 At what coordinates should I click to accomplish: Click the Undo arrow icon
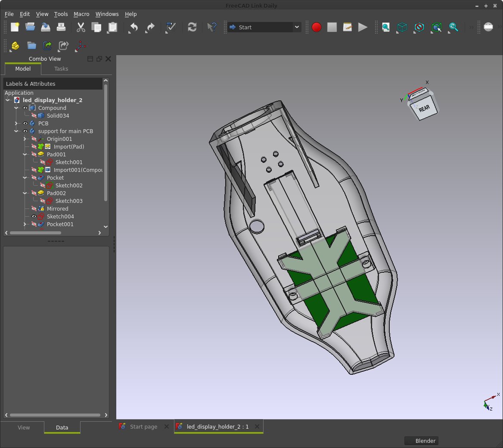(x=134, y=27)
